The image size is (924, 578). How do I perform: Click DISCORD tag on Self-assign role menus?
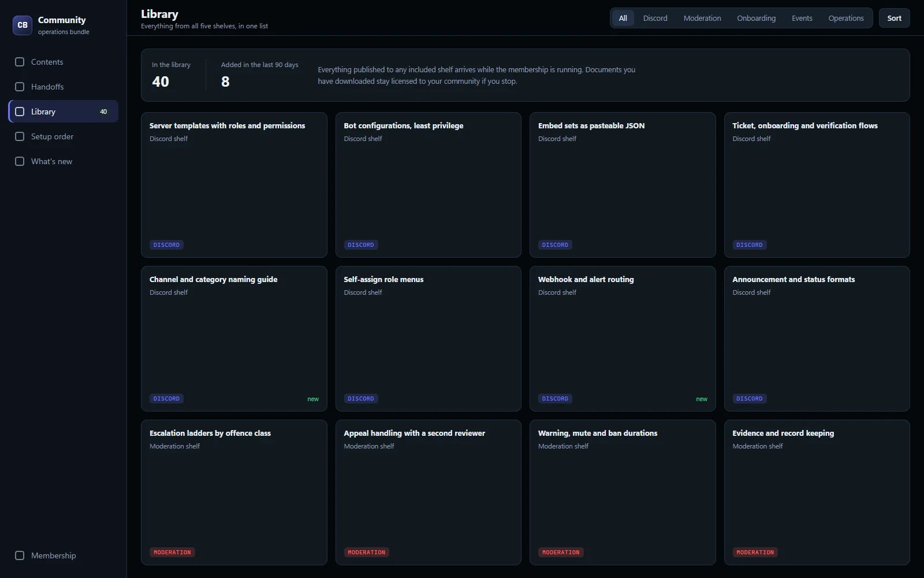361,399
